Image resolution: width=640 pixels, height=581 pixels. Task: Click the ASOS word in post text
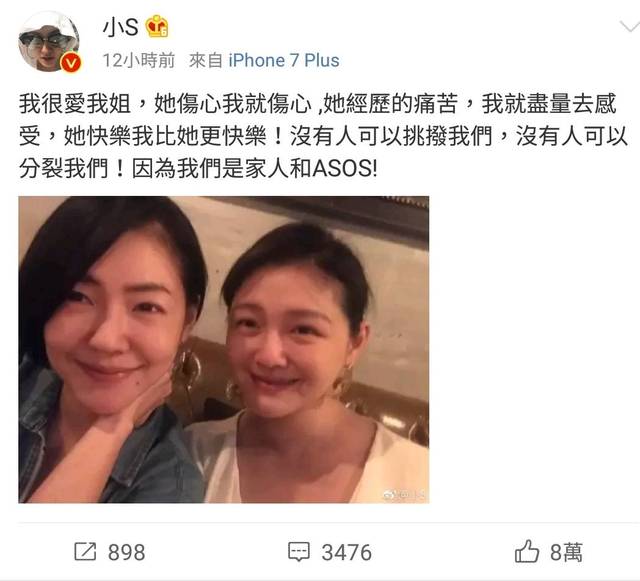click(342, 168)
